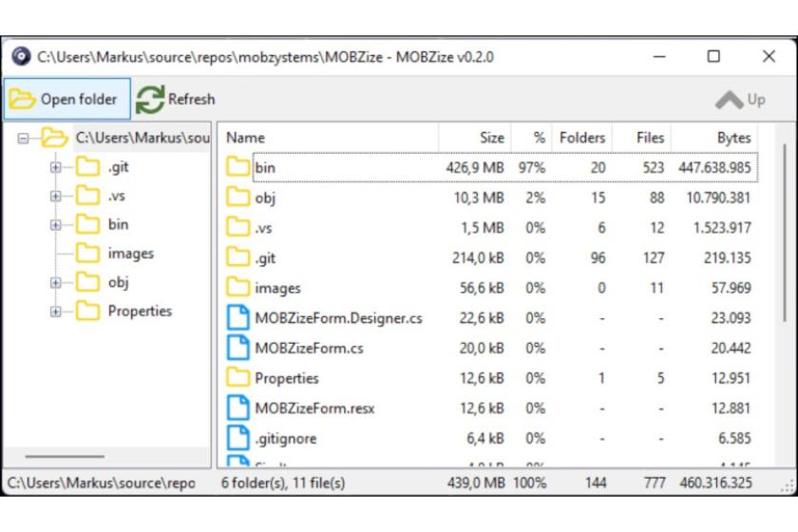Viewport: 798px width, 532px height.
Task: Click status bar total bytes 460.316.325
Action: (715, 483)
